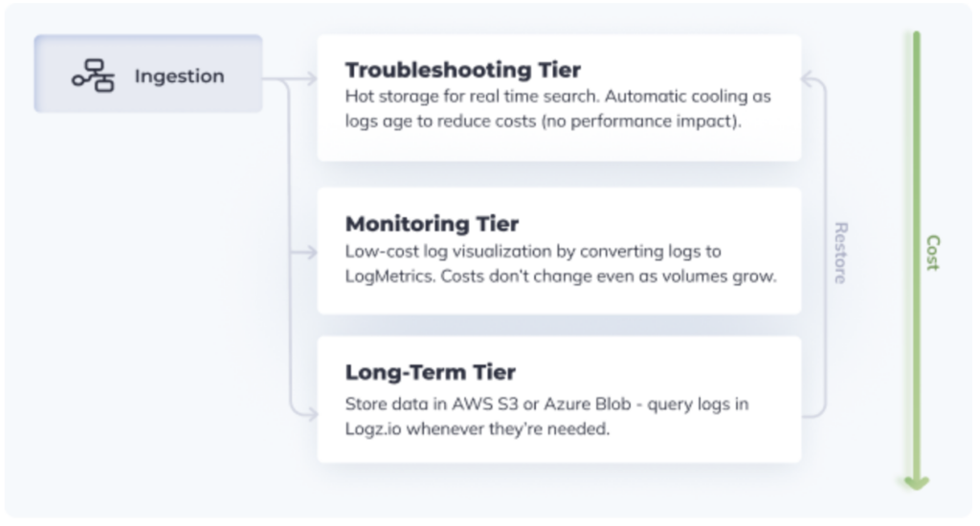This screenshot has height=526, width=980.
Task: Click the Troubleshooting Tier heading
Action: [x=462, y=70]
